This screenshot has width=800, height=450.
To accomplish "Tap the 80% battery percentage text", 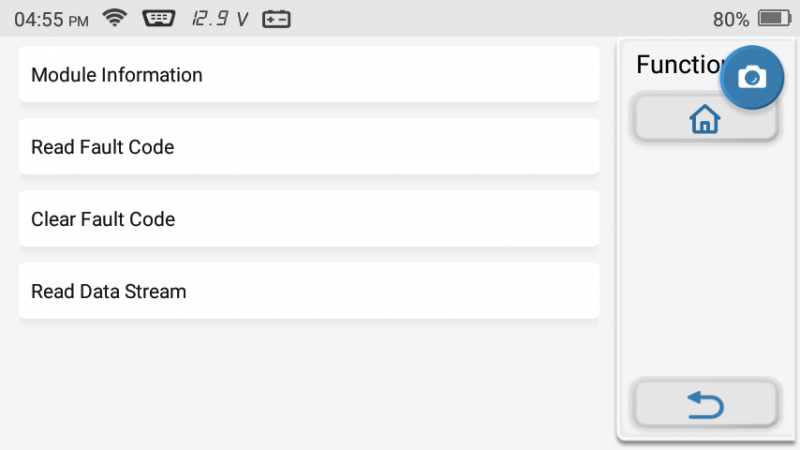I will tap(731, 19).
